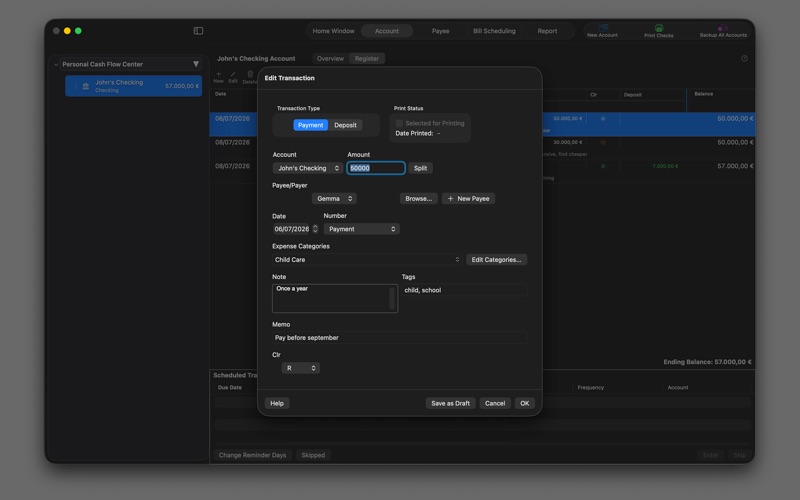Click the Browse... button
Image resolution: width=800 pixels, height=500 pixels.
tap(418, 198)
